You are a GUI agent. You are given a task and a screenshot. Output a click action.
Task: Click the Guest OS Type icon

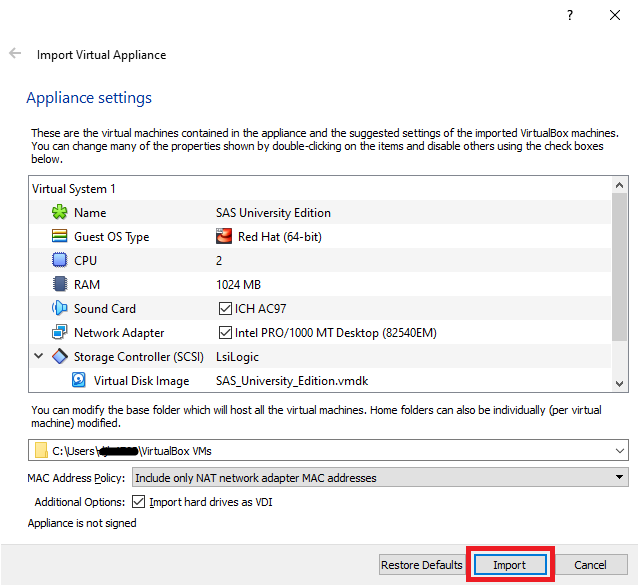[58, 237]
